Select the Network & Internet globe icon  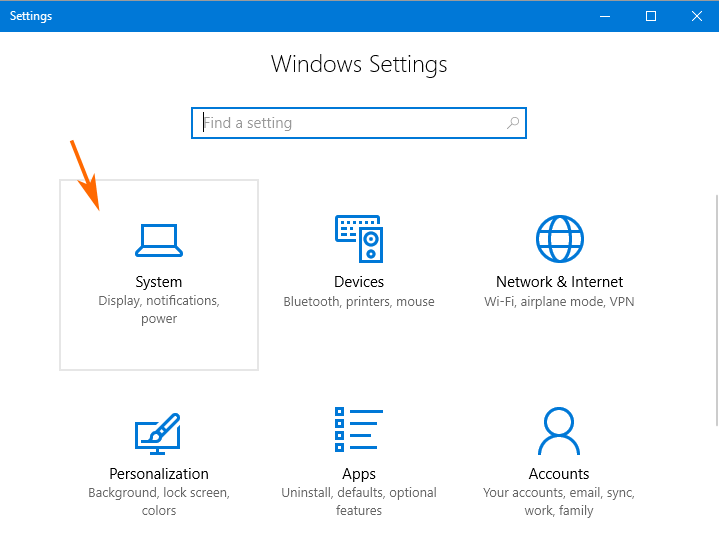[559, 239]
